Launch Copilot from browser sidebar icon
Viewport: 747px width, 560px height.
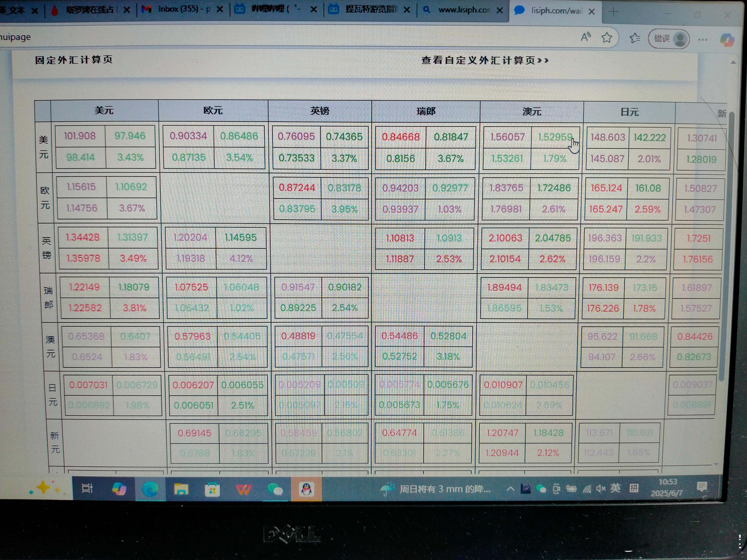[x=727, y=40]
